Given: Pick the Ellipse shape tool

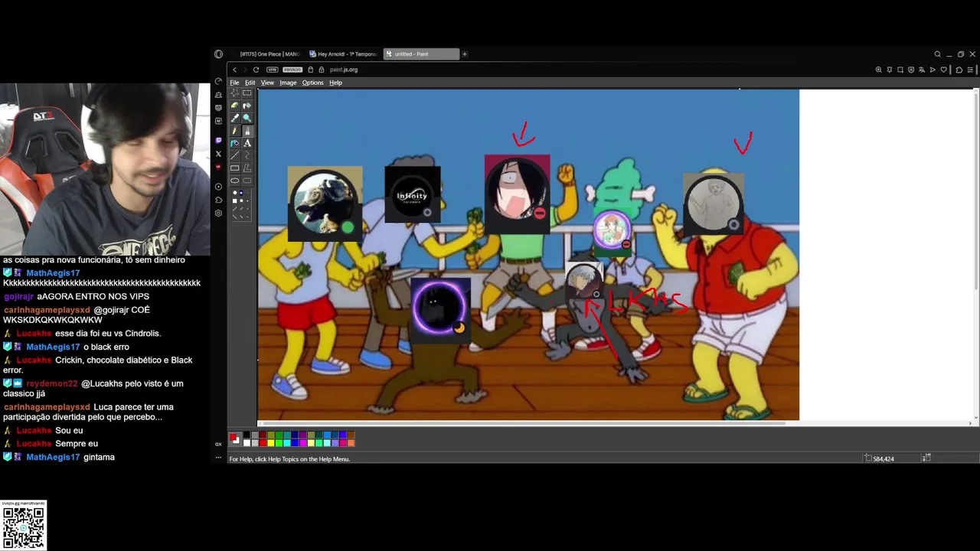Looking at the screenshot, I should [235, 181].
